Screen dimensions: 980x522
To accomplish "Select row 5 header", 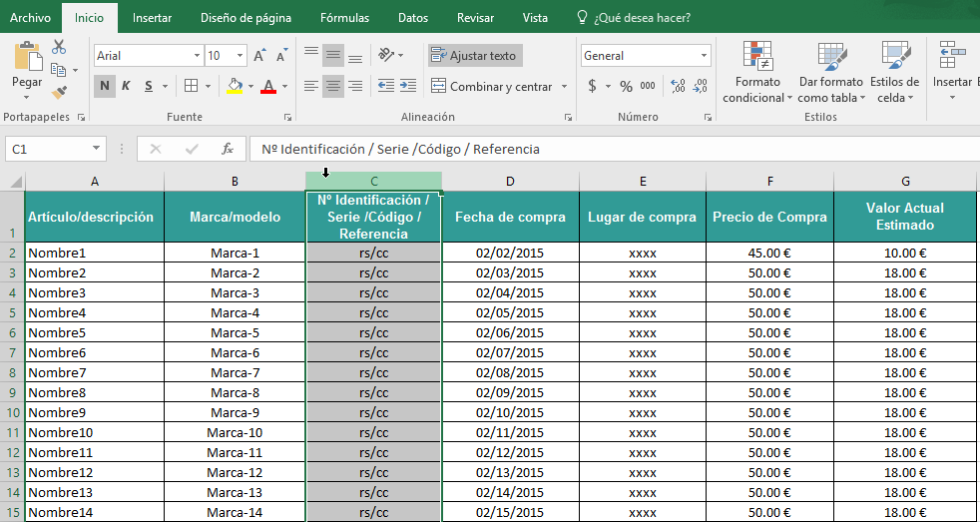I will coord(12,312).
